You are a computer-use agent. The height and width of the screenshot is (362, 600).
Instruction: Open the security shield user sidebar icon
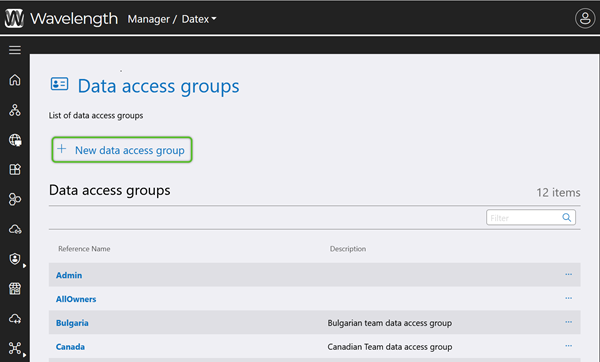coord(15,259)
